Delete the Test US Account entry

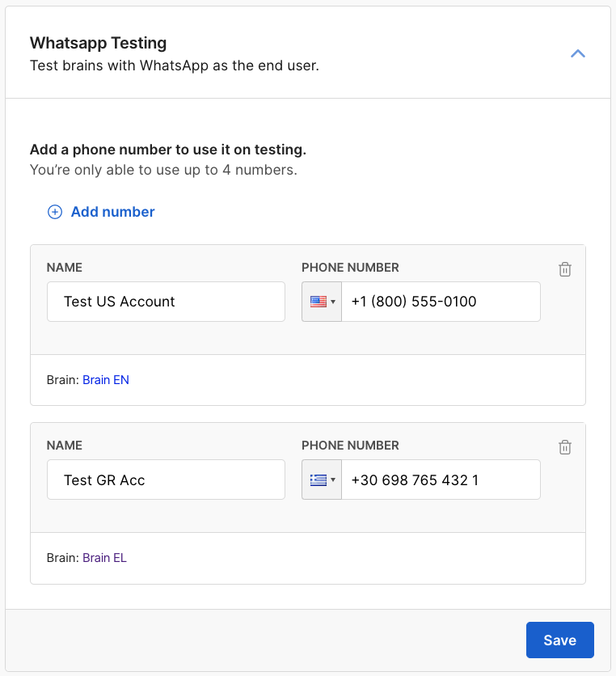pos(565,269)
